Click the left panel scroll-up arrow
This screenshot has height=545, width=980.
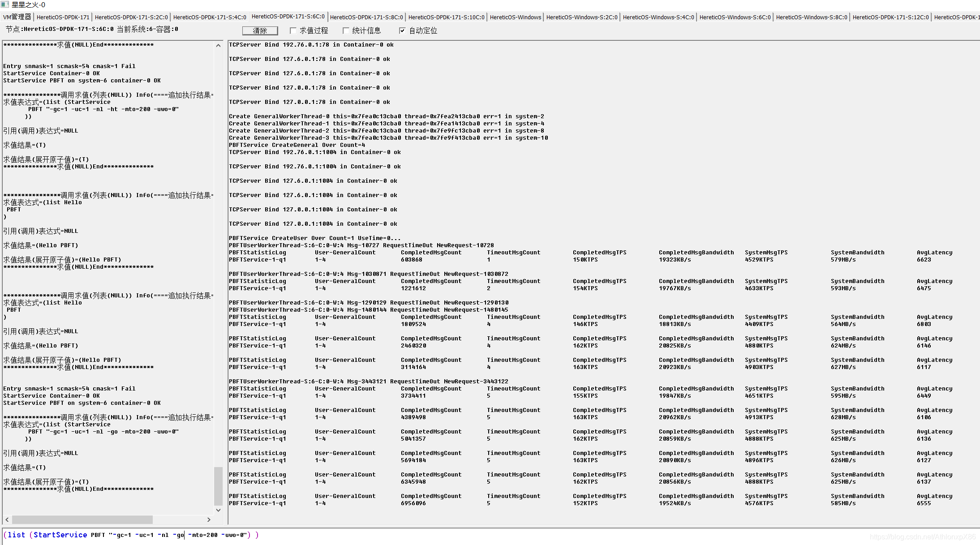[x=218, y=45]
